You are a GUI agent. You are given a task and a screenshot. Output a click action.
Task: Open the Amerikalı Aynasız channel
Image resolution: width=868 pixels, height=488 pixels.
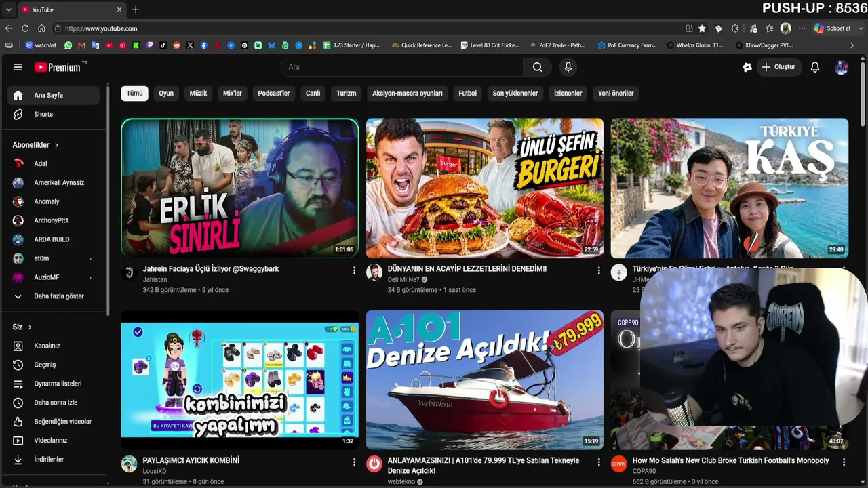click(54, 182)
